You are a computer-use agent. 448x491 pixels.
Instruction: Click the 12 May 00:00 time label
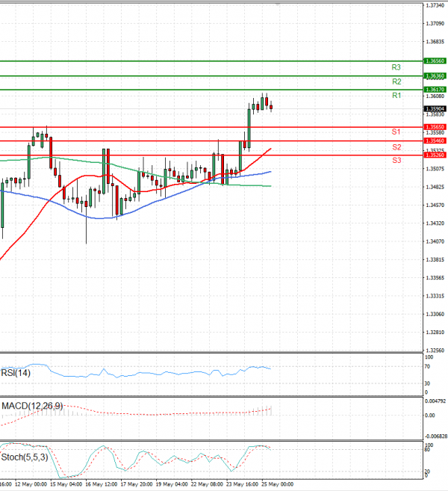click(31, 484)
